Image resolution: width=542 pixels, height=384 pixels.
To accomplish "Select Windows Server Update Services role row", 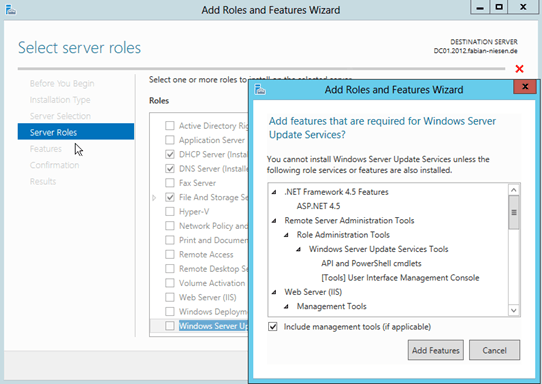I will [199, 326].
